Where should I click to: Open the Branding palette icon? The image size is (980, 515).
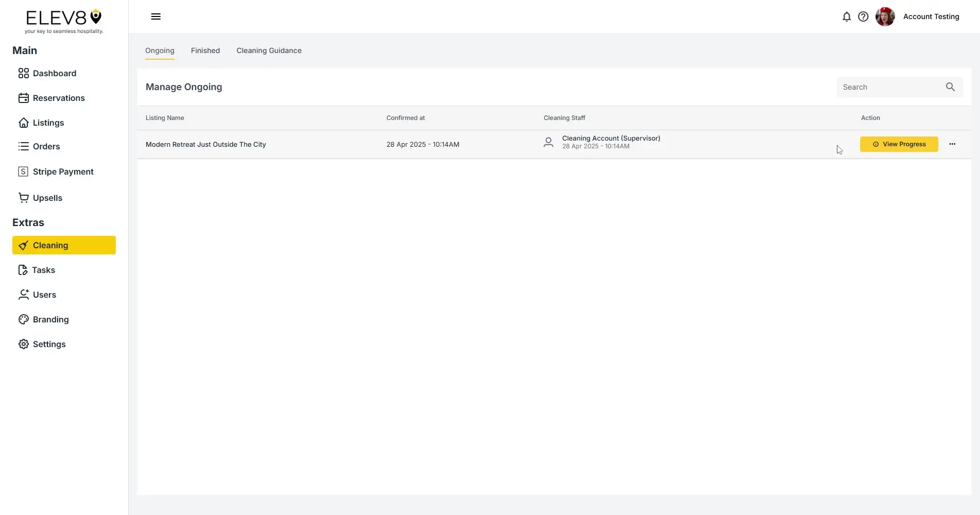24,319
